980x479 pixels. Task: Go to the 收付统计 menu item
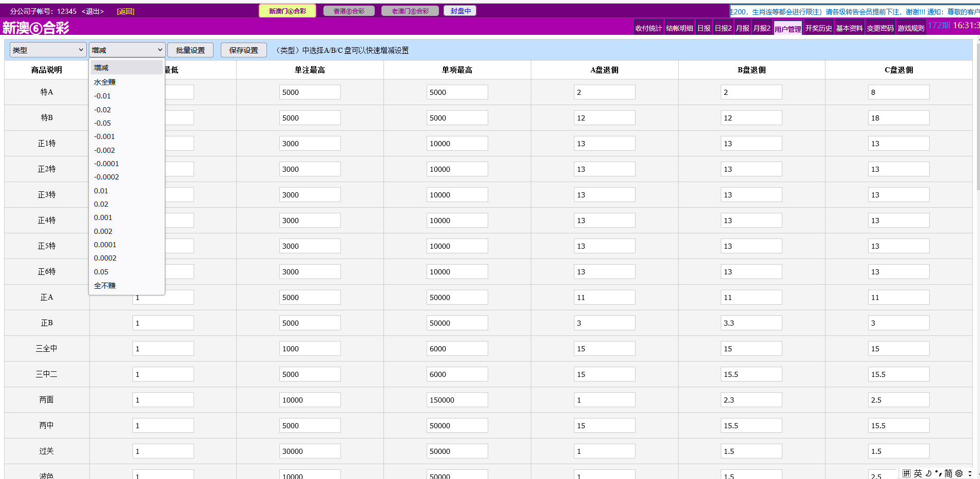[648, 28]
